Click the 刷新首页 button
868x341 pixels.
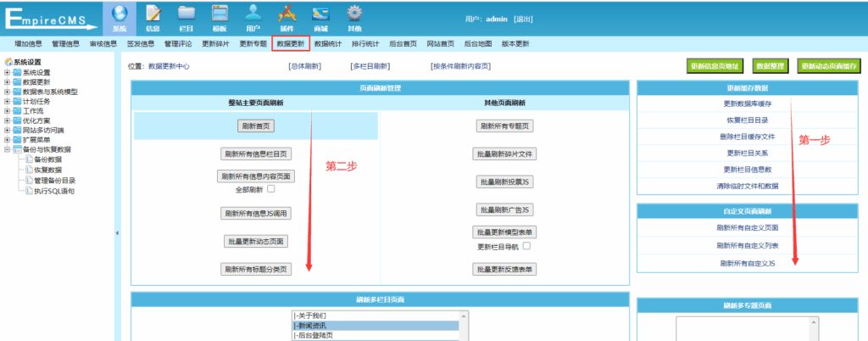click(255, 126)
